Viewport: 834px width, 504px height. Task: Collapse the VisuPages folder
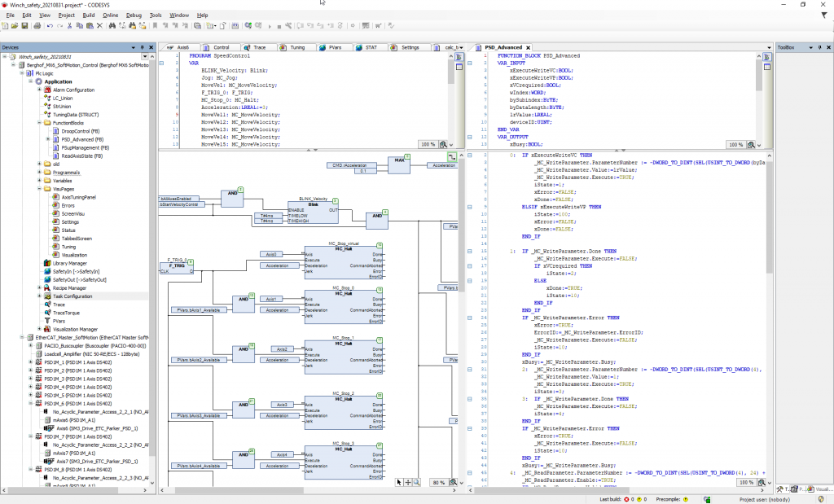pyautogui.click(x=39, y=189)
